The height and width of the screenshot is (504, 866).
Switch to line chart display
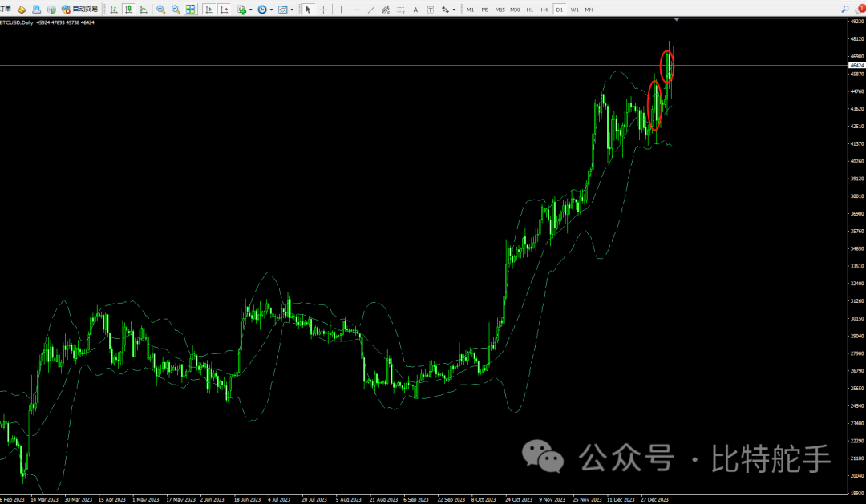[x=144, y=10]
